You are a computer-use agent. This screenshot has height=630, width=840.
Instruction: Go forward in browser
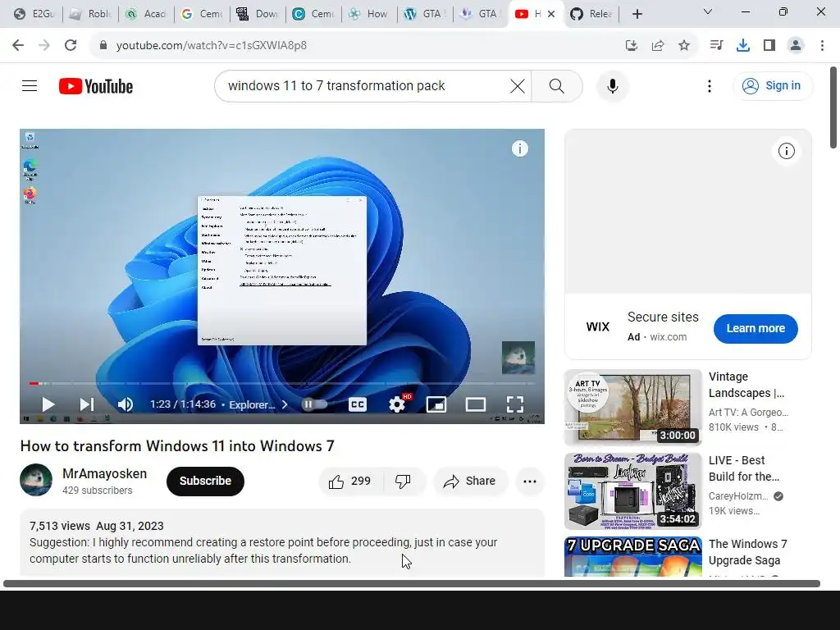pos(44,45)
